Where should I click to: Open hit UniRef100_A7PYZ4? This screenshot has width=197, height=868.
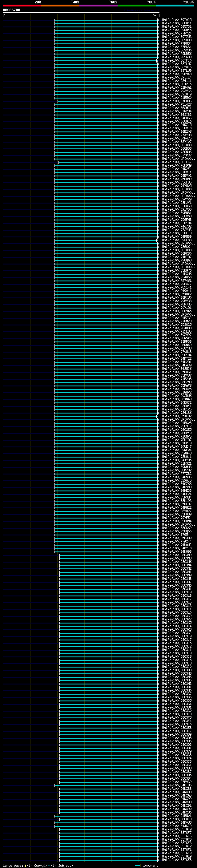pyautogui.click(x=176, y=33)
